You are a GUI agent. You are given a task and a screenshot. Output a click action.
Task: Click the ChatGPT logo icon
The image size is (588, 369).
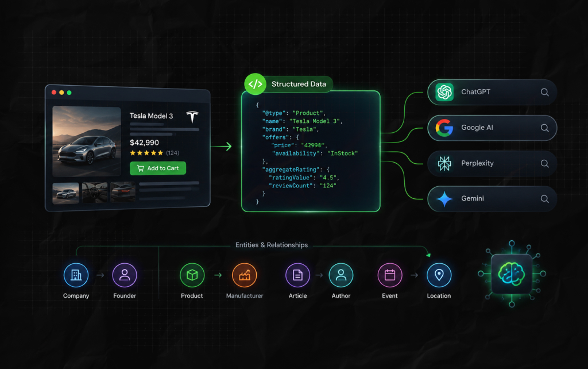pos(444,92)
